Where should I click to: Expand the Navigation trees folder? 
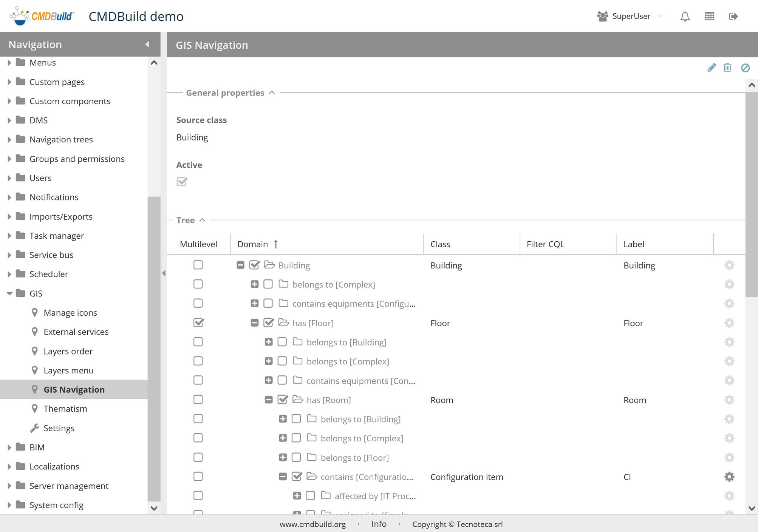[x=9, y=140]
